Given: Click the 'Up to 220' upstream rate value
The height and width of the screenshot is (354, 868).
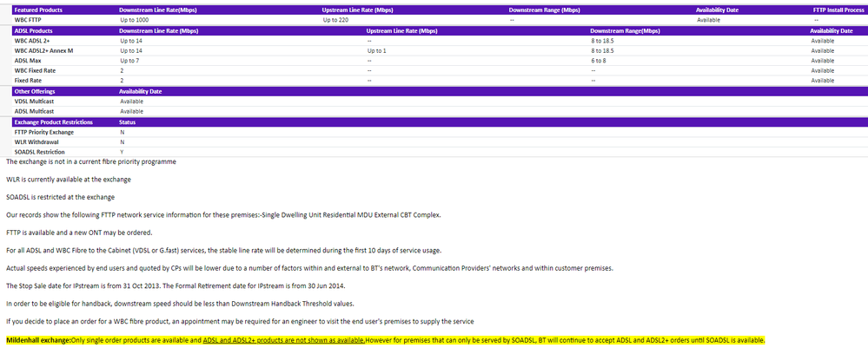Looking at the screenshot, I should [x=336, y=19].
